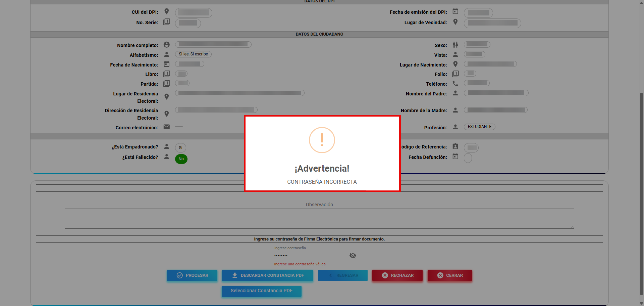Click the PROCESAR button
The height and width of the screenshot is (306, 644).
(192, 275)
